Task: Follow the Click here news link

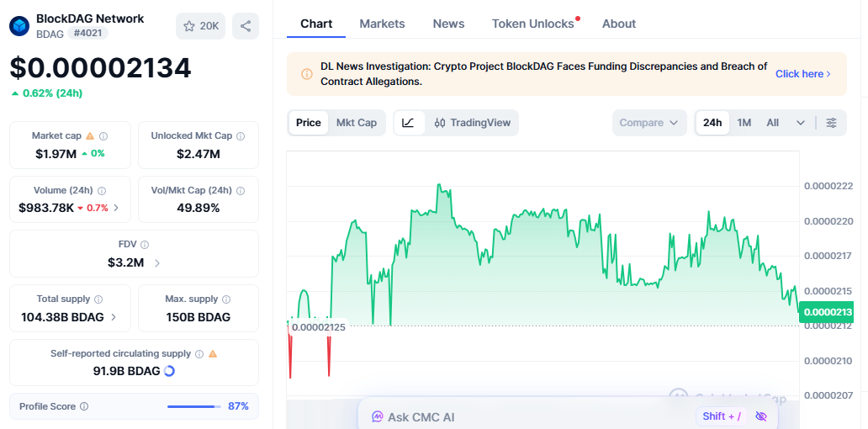Action: (802, 74)
